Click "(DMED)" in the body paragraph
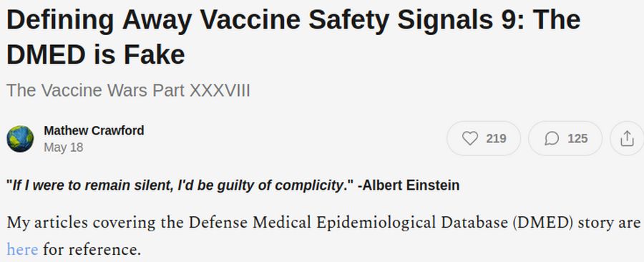 pos(543,223)
